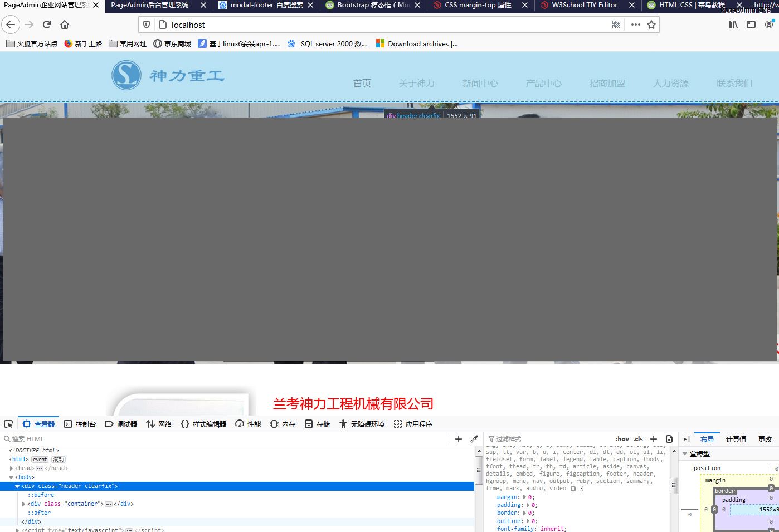The height and width of the screenshot is (532, 779).
Task: Switch to PageAdmin后台管理系统 browser tab
Action: [x=150, y=5]
